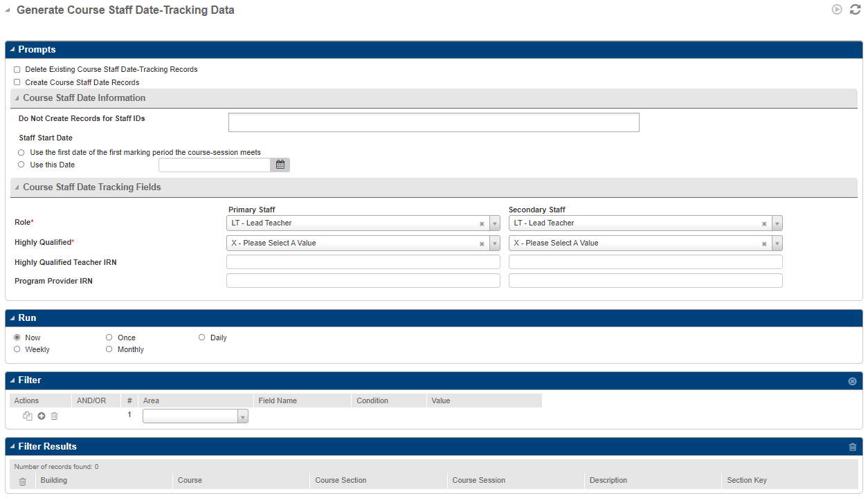868x498 pixels.
Task: Click the add filter row plus icon
Action: click(42, 416)
